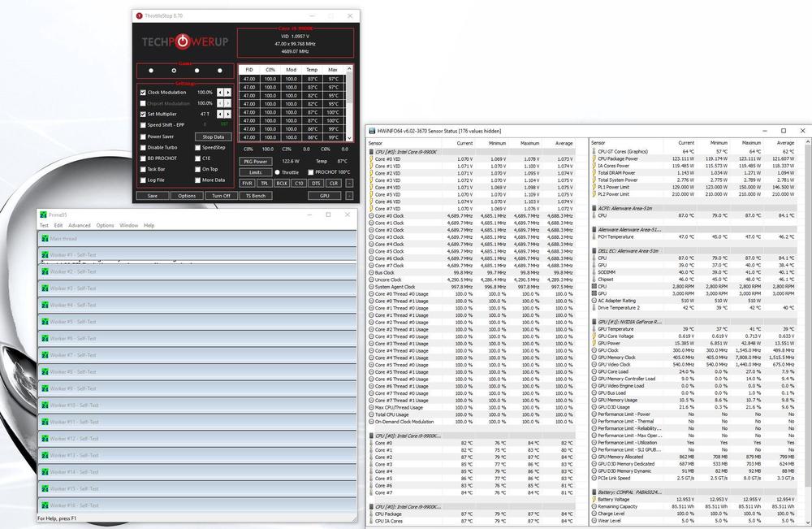Image resolution: width=812 pixels, height=529 pixels.
Task: Toggle the Disable Turbo option
Action: pos(142,147)
